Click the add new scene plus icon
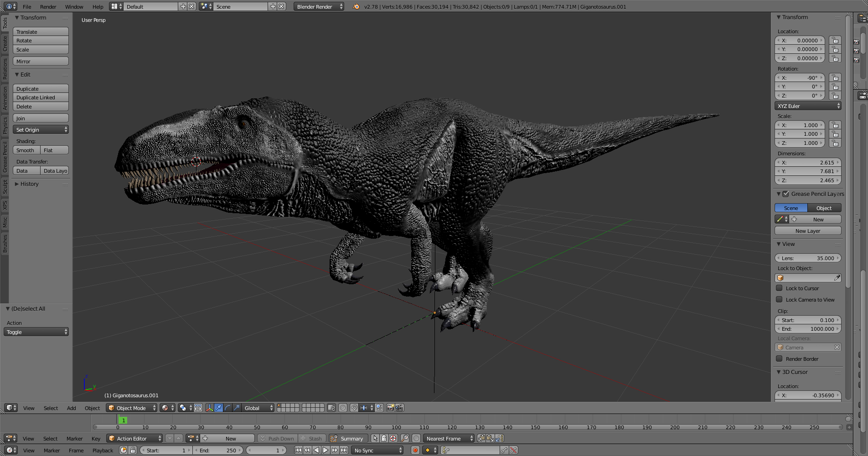868x456 pixels. (273, 6)
